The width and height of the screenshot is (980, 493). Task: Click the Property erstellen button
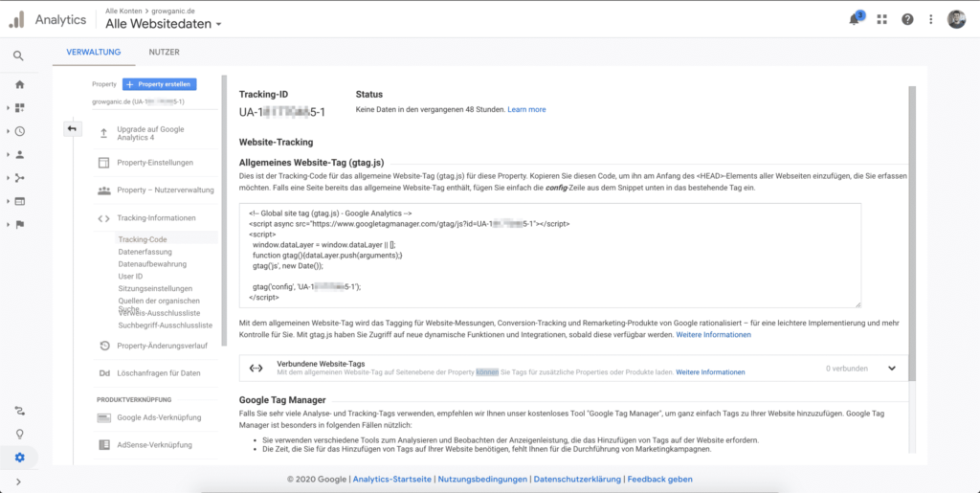(x=160, y=84)
